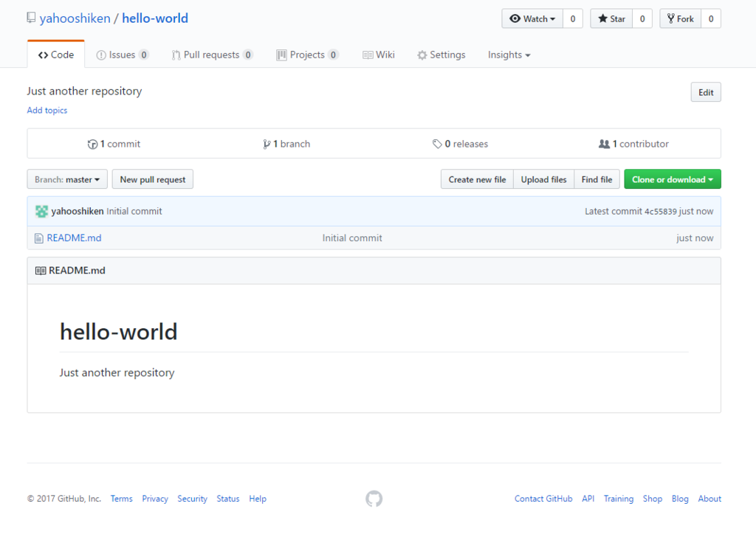756x537 pixels.
Task: Star the repository
Action: (611, 18)
